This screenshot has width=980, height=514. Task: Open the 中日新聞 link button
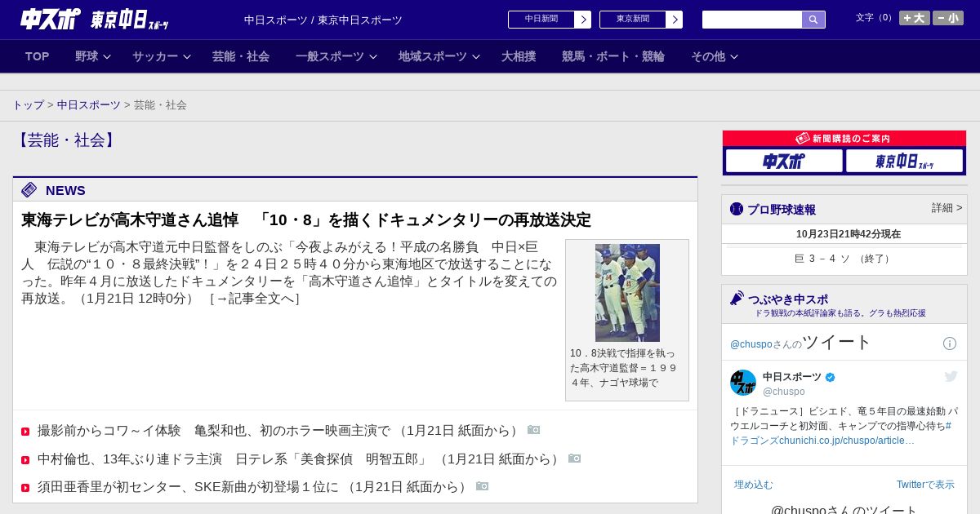[x=541, y=20]
